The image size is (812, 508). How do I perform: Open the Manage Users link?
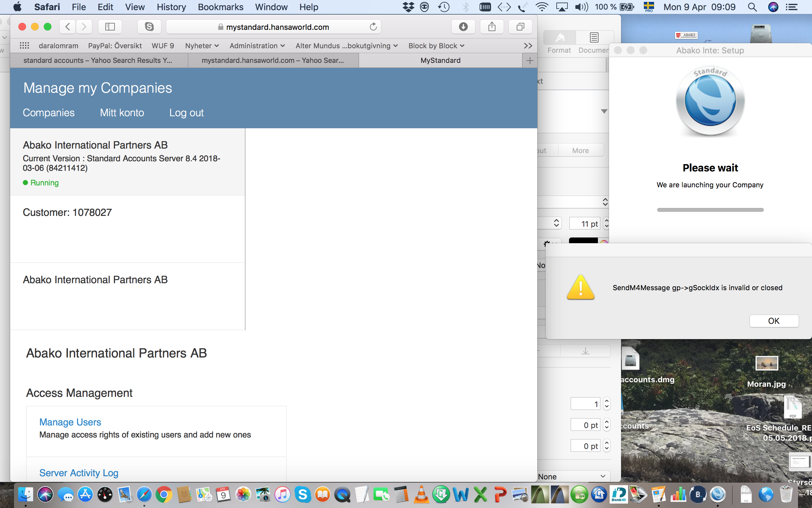[x=70, y=422]
